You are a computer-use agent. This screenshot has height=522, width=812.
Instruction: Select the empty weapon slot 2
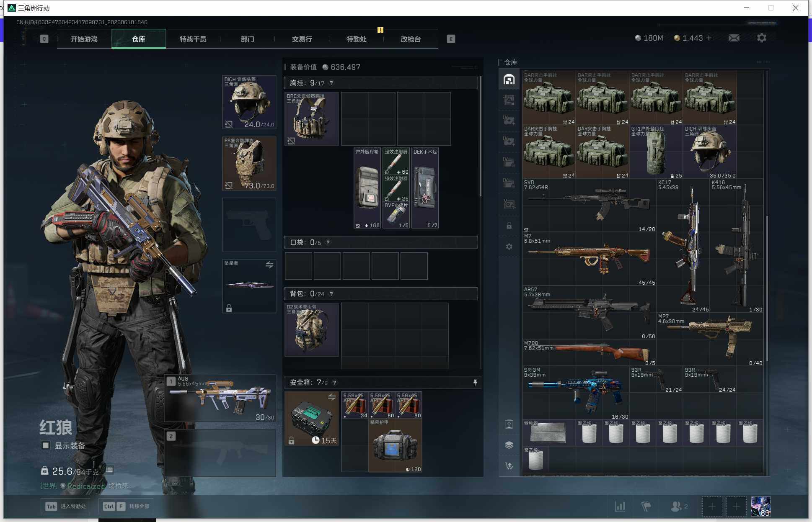point(220,453)
